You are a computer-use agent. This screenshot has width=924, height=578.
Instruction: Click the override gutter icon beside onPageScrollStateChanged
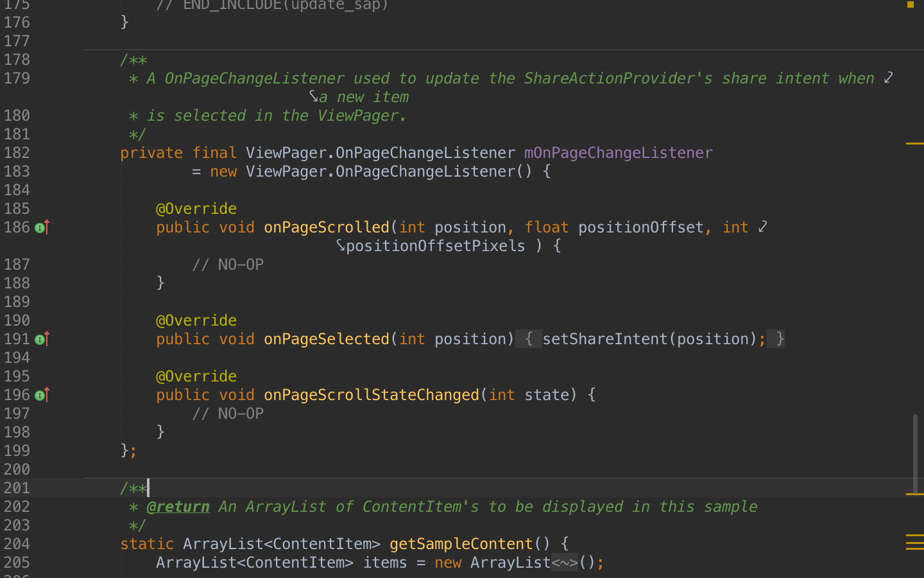[42, 395]
